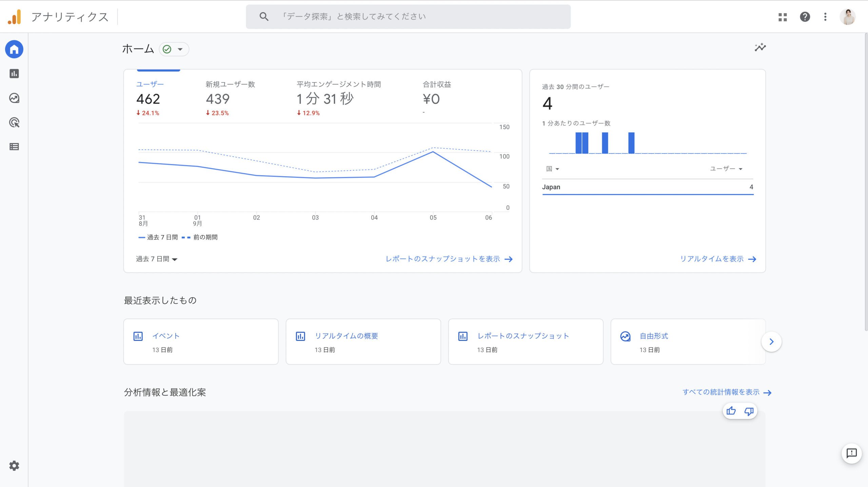The width and height of the screenshot is (868, 487).
Task: Click the 過去 30 分間のユーザー heading
Action: [575, 87]
